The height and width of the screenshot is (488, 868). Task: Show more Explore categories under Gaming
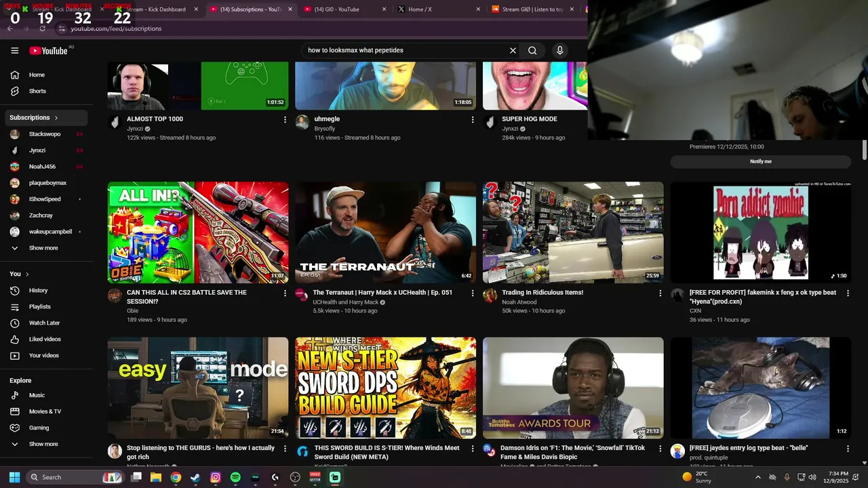[x=45, y=444]
